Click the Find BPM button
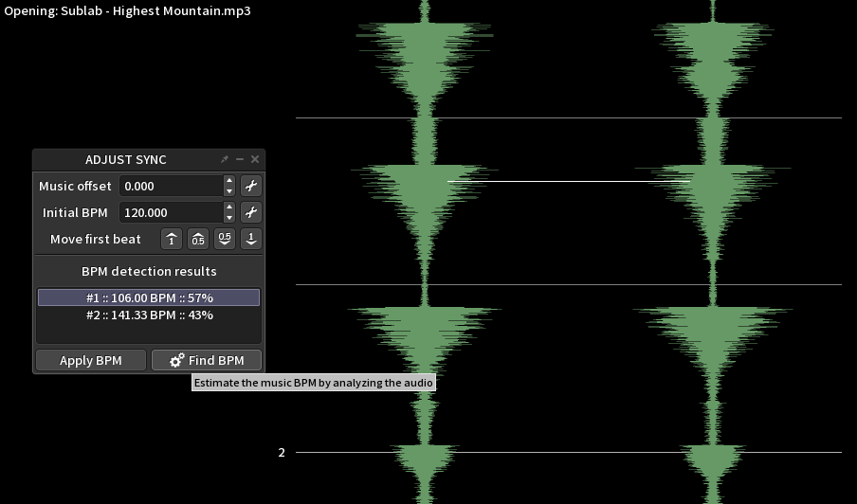The height and width of the screenshot is (504, 857). coord(207,361)
